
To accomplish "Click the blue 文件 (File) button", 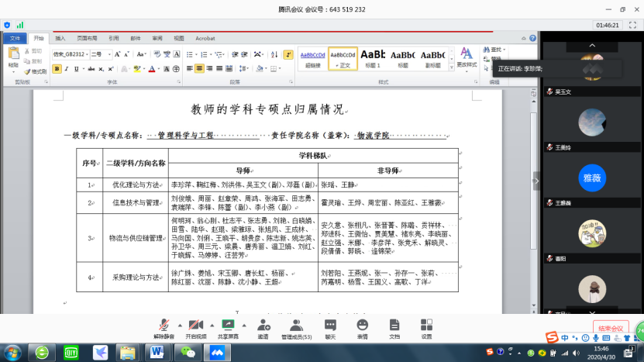I will click(x=14, y=37).
